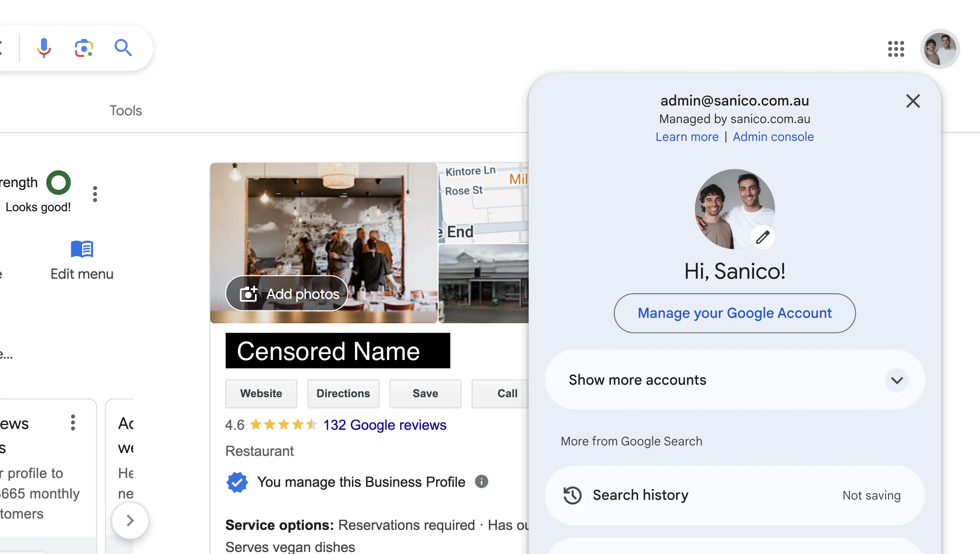Close the account panel
This screenshot has height=554, width=980.
pyautogui.click(x=913, y=101)
